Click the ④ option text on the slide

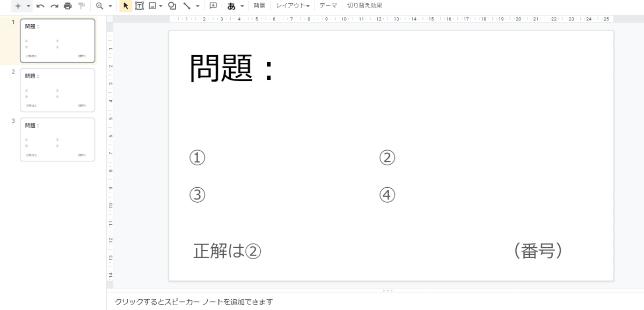pyautogui.click(x=387, y=195)
